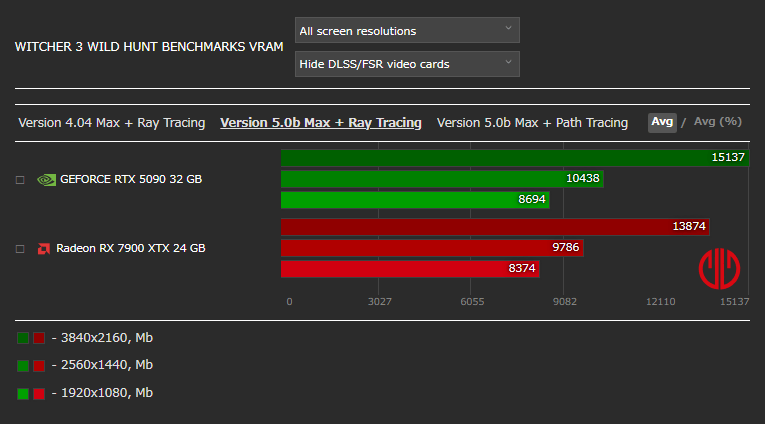765x424 pixels.
Task: Switch to Version 5.0b Max + Path Tracing tab
Action: tap(532, 122)
